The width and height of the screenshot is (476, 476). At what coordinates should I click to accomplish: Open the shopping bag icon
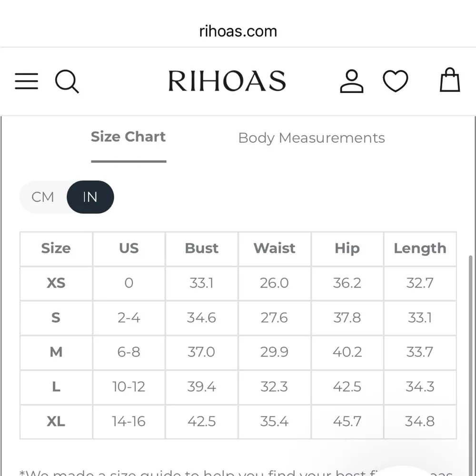tap(449, 80)
